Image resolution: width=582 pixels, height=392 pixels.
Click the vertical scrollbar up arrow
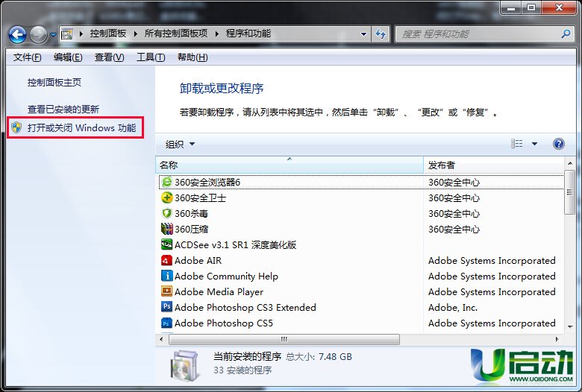[x=570, y=163]
